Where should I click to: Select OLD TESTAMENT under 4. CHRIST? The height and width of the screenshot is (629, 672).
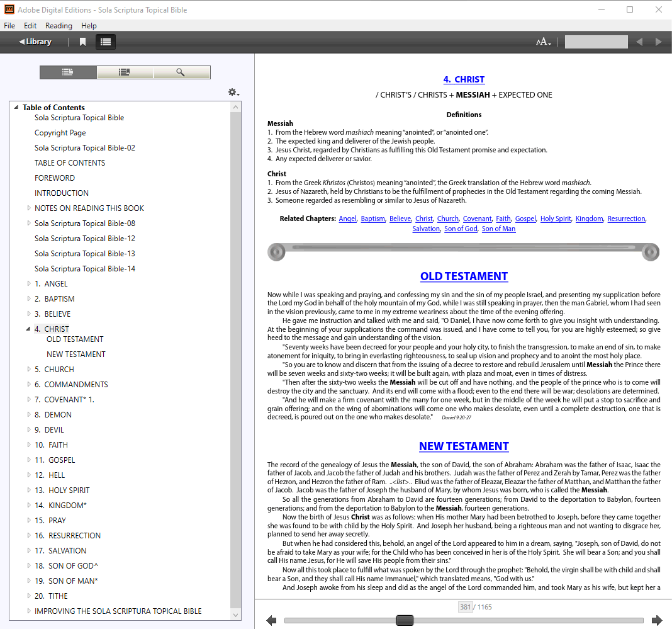[x=75, y=339]
